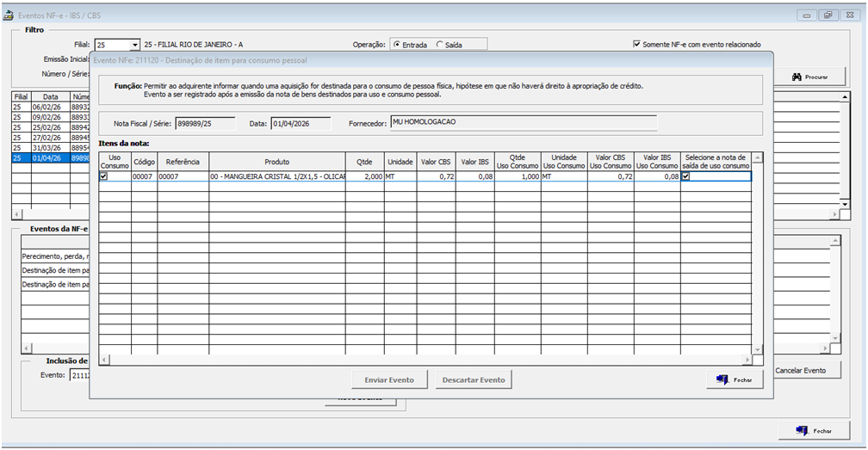Click the Eventos NF-e application icon in title bar
The width and height of the screenshot is (868, 450).
pyautogui.click(x=9, y=14)
